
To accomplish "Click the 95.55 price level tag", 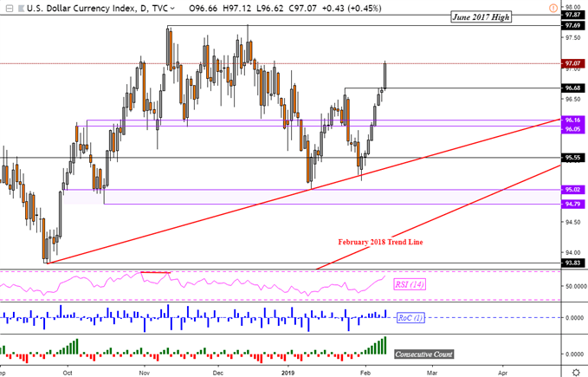I will 572,158.
